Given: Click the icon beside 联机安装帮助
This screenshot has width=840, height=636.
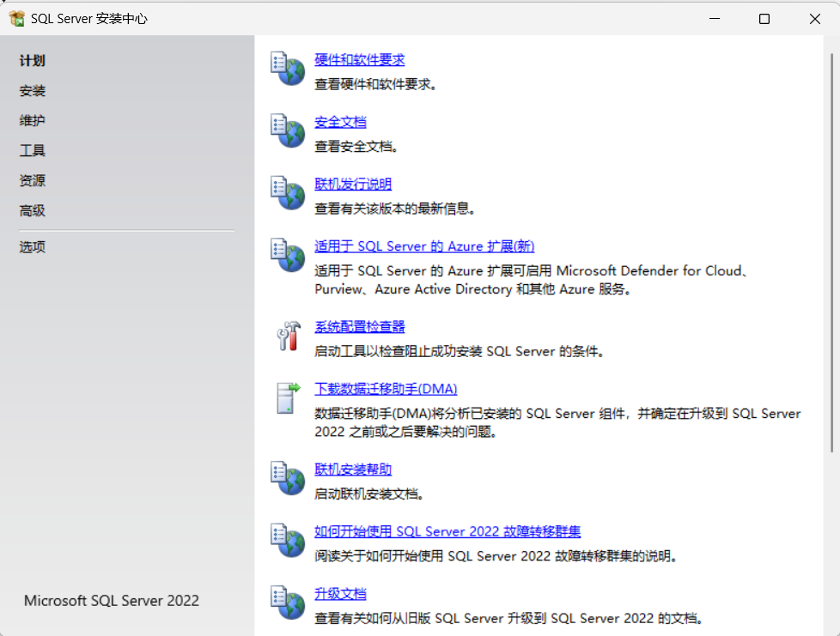Looking at the screenshot, I should [x=288, y=478].
